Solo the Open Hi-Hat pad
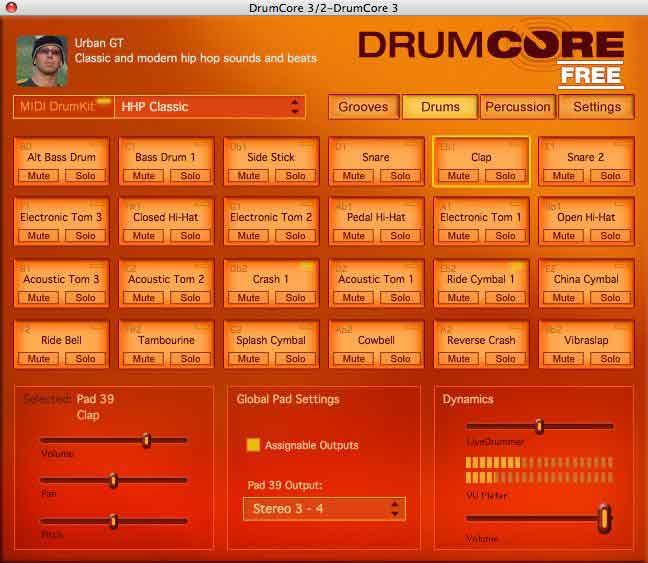 coord(610,236)
